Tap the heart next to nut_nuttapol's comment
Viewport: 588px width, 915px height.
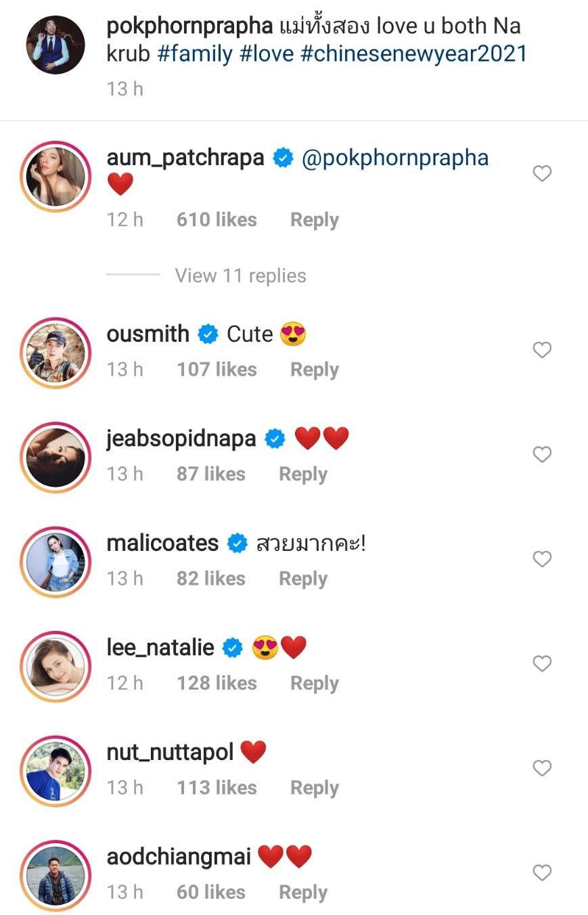click(542, 768)
